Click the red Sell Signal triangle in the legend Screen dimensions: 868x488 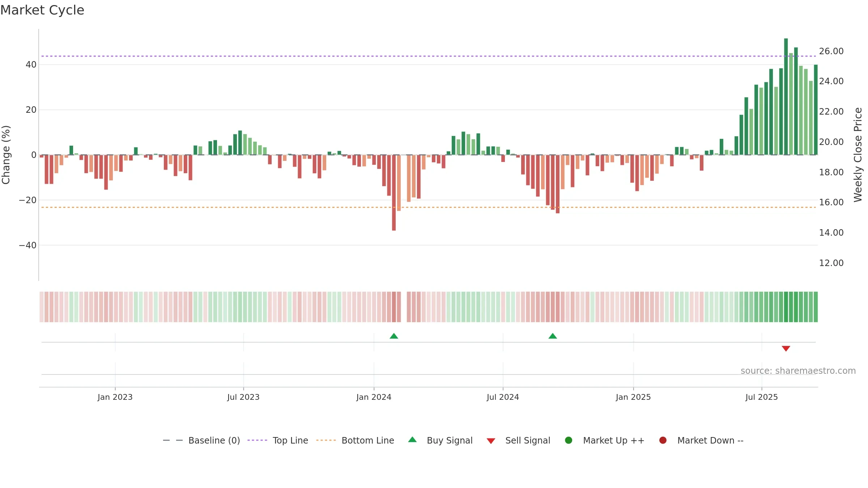[x=491, y=441]
